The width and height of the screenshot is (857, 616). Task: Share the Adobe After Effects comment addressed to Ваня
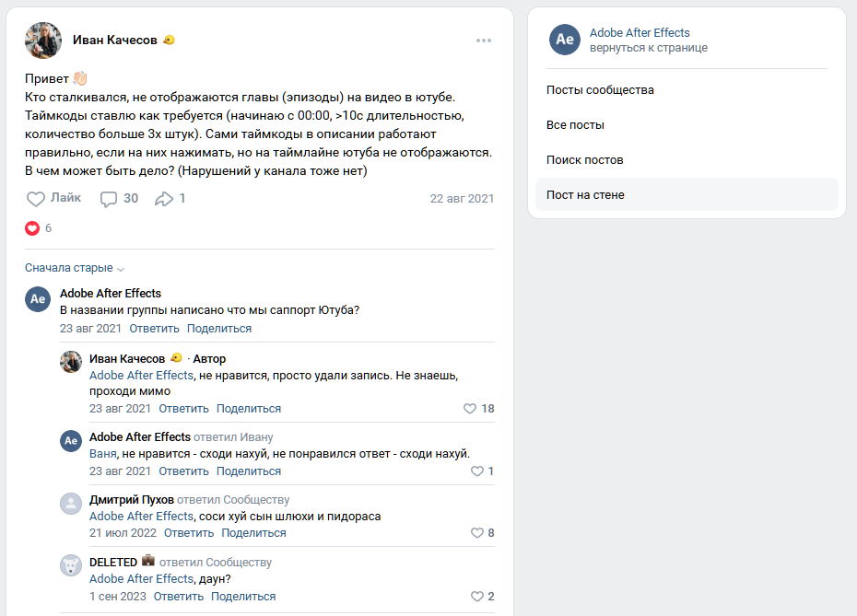point(249,471)
